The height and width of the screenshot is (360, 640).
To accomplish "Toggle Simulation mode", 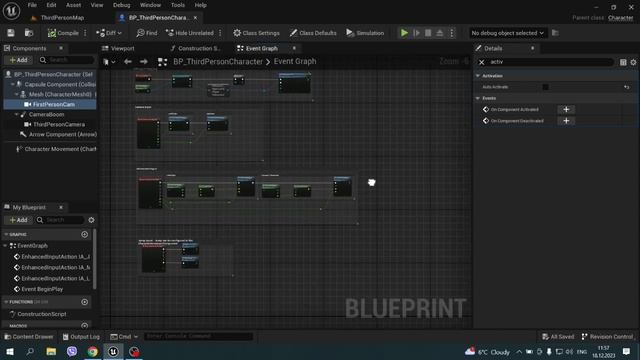I will (x=365, y=33).
